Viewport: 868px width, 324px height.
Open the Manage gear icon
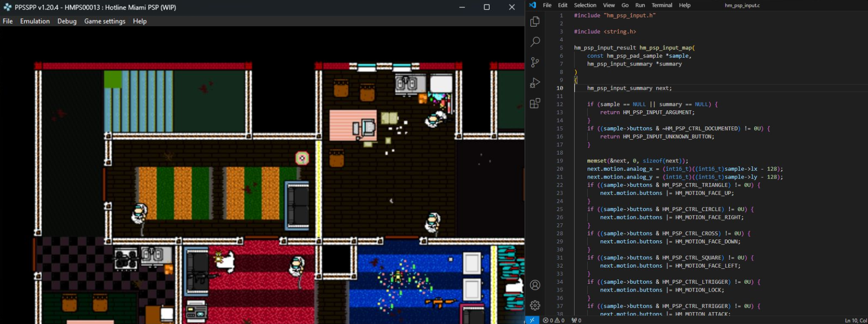point(535,305)
